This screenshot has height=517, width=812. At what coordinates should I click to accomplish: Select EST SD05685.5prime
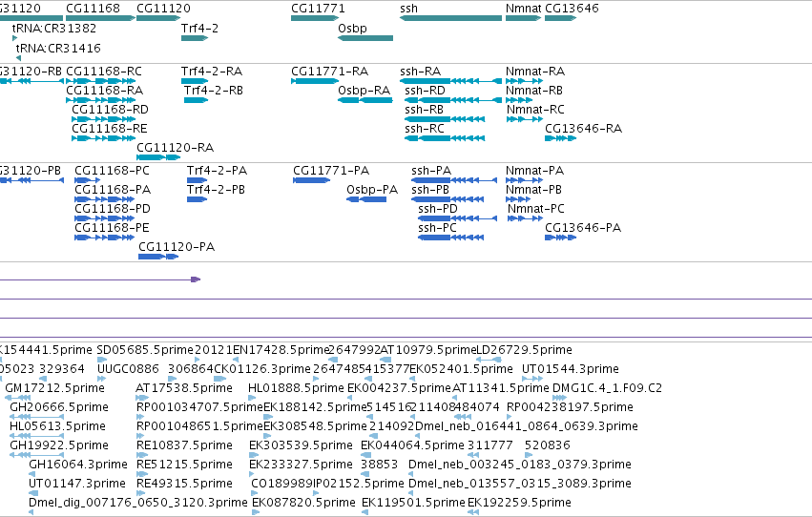(145, 350)
